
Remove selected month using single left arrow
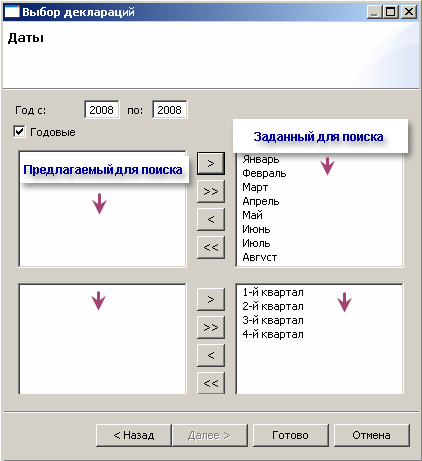tap(211, 219)
